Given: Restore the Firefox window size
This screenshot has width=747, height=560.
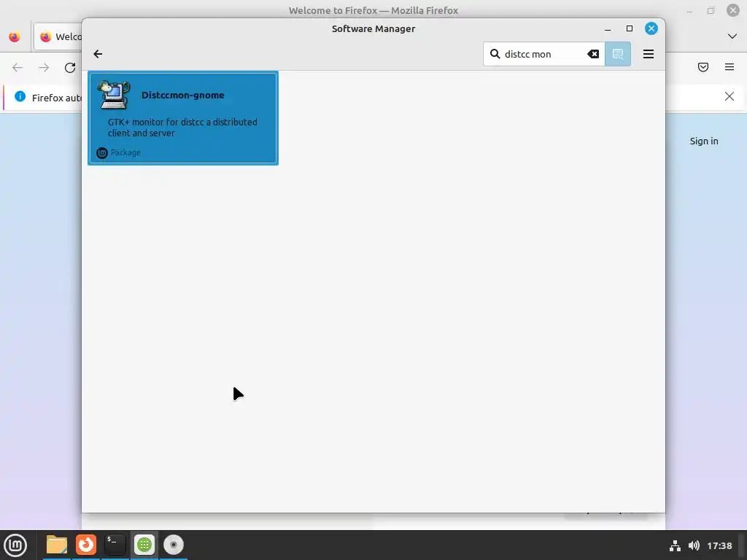Looking at the screenshot, I should tap(711, 10).
